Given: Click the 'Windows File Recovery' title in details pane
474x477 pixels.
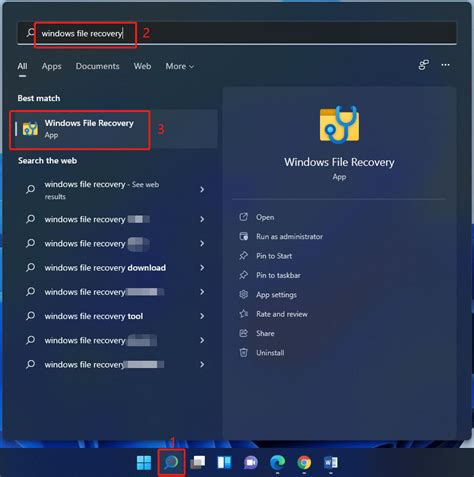Looking at the screenshot, I should pos(339,162).
